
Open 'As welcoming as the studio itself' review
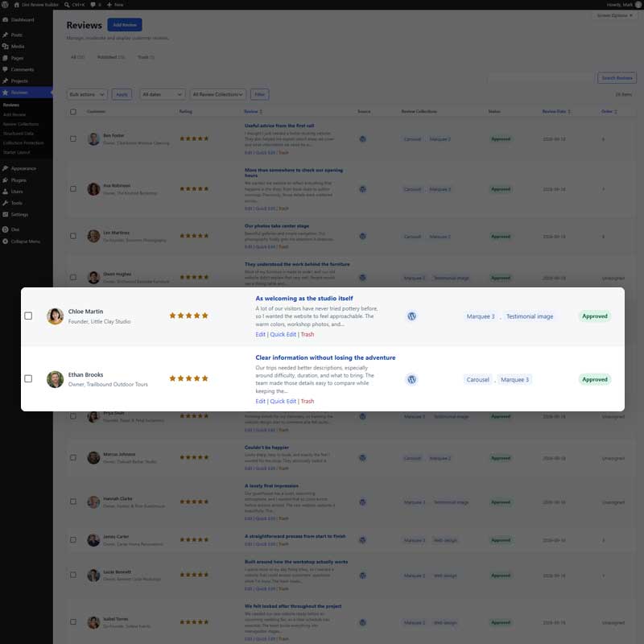[x=304, y=299]
